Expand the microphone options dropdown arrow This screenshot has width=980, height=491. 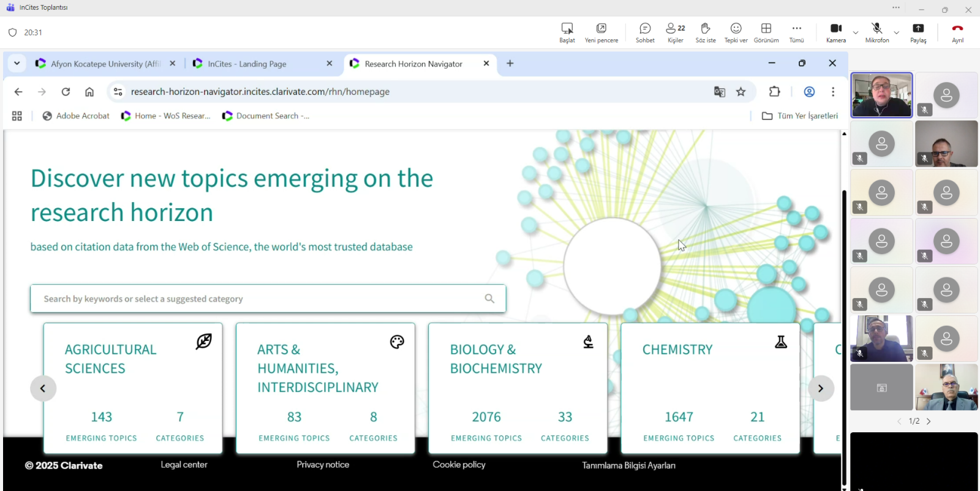point(897,32)
